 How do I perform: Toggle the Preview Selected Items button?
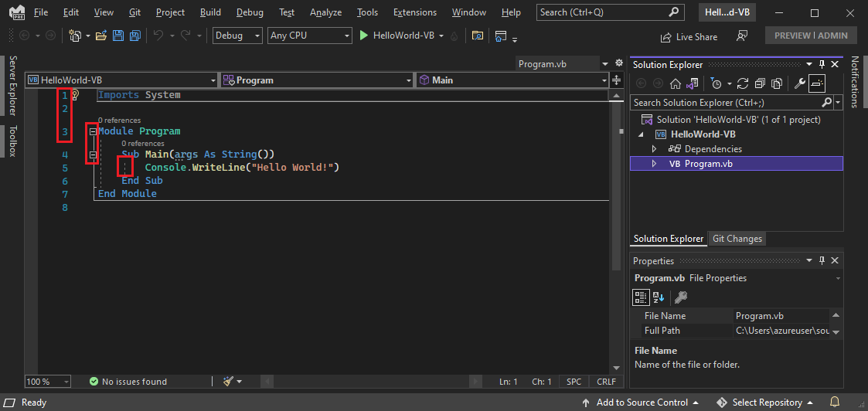click(818, 83)
